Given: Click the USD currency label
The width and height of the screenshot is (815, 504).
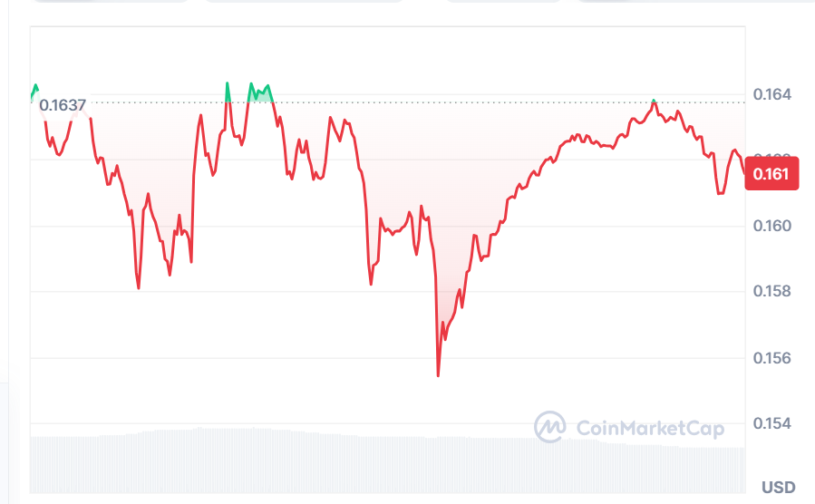Looking at the screenshot, I should point(779,487).
